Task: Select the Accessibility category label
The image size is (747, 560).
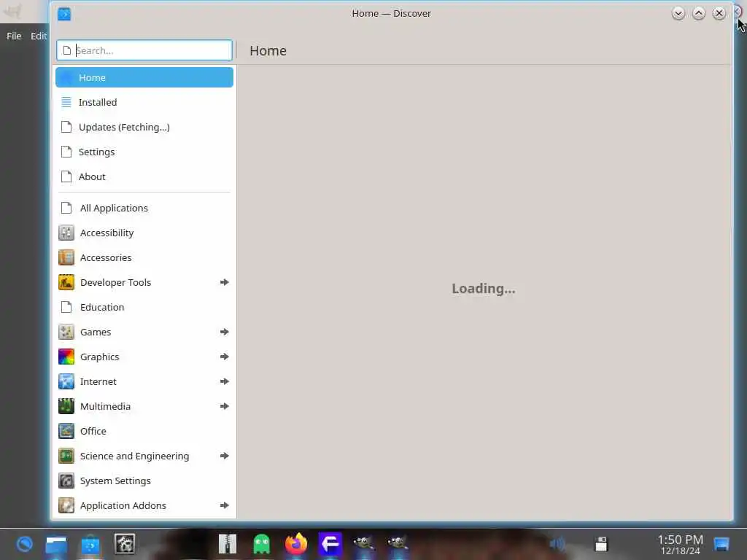Action: 107,233
